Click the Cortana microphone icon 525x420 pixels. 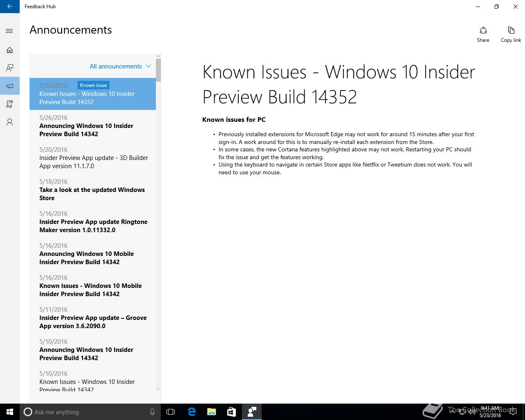(152, 412)
